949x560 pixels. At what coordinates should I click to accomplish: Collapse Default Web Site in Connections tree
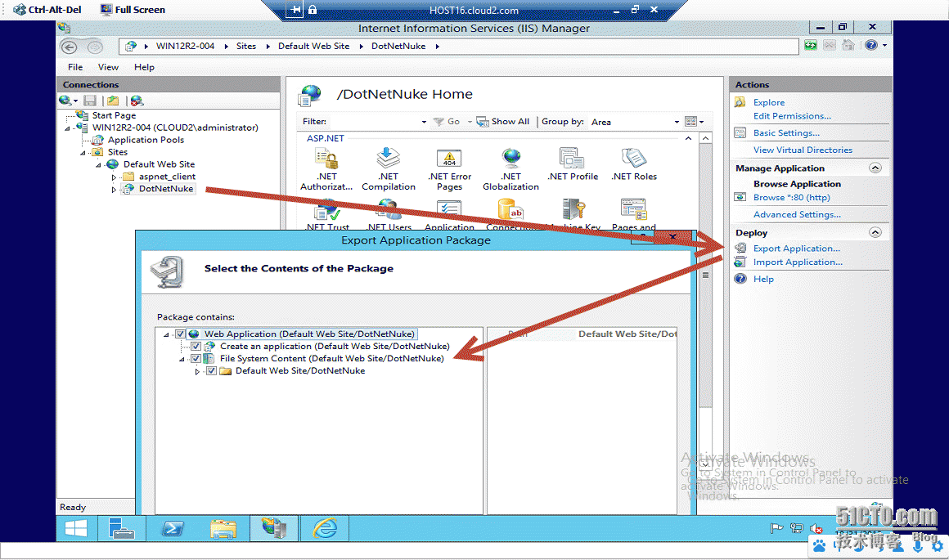point(98,164)
